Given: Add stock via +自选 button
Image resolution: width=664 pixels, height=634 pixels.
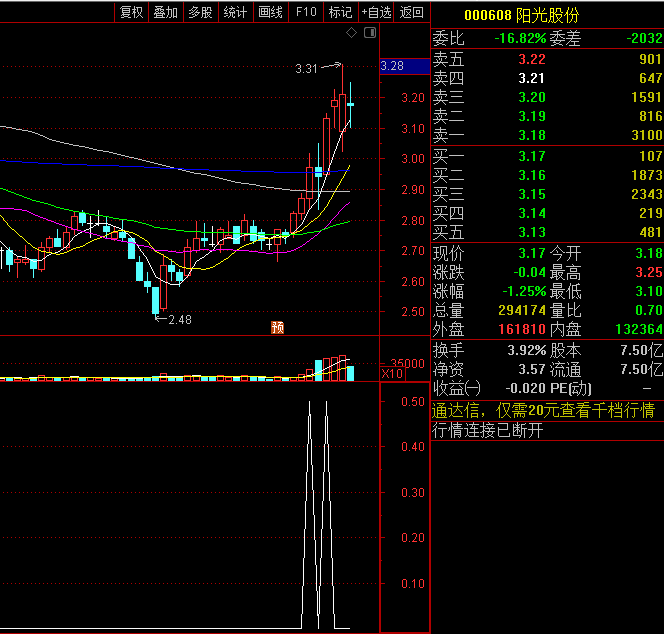Looking at the screenshot, I should 376,12.
